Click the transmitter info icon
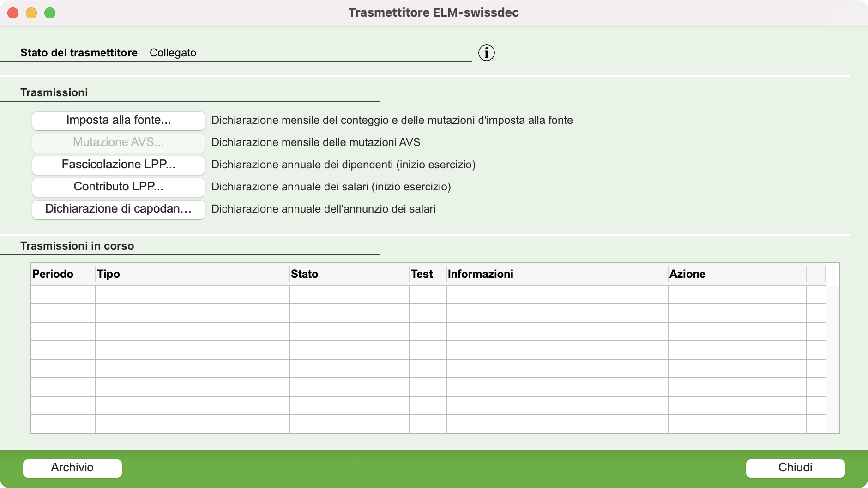This screenshot has height=488, width=868. coord(486,53)
